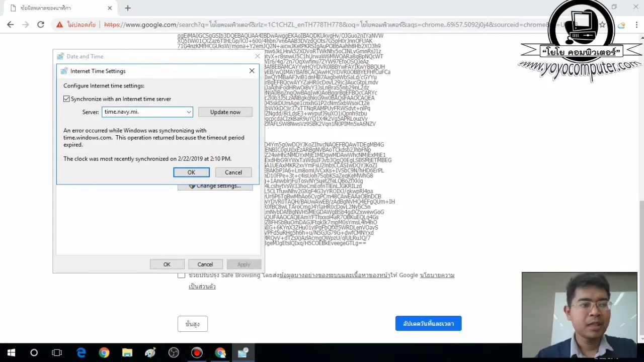Image resolution: width=644 pixels, height=362 pixels.
Task: Click "Update now" to sync the time
Action: (x=225, y=112)
